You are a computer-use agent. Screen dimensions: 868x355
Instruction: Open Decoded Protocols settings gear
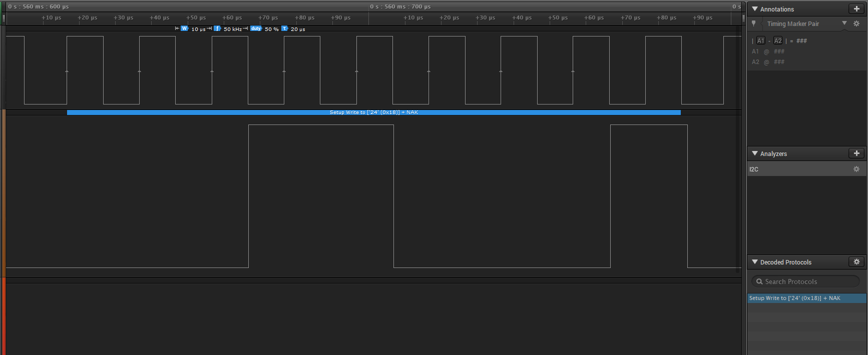click(x=856, y=262)
